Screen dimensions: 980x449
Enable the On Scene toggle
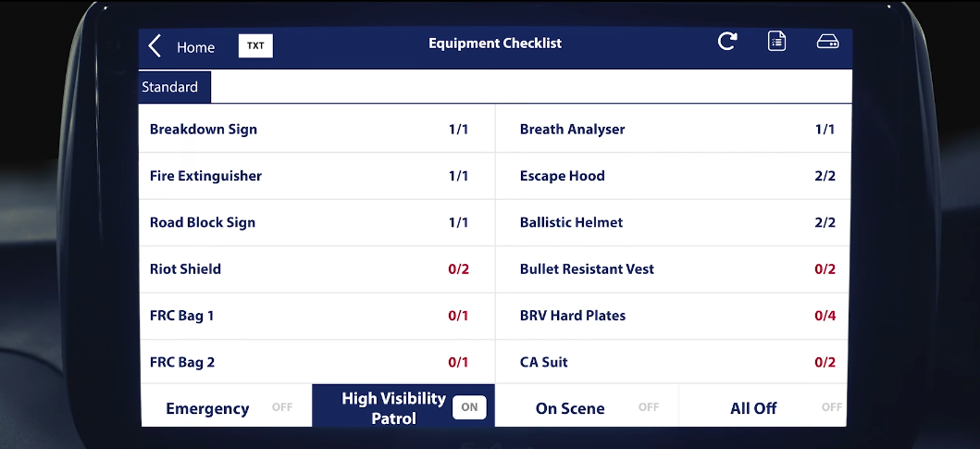pyautogui.click(x=649, y=407)
